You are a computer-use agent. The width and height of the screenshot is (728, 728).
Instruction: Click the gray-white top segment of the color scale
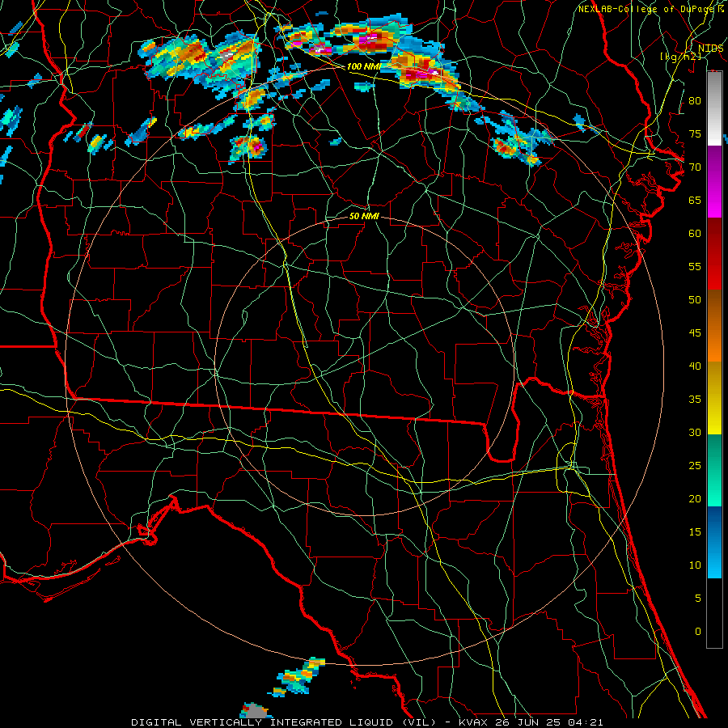pyautogui.click(x=714, y=108)
